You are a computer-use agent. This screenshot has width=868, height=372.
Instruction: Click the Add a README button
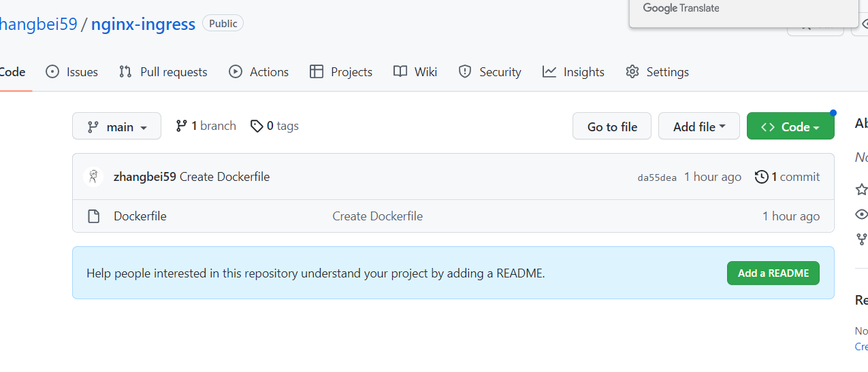pyautogui.click(x=773, y=273)
